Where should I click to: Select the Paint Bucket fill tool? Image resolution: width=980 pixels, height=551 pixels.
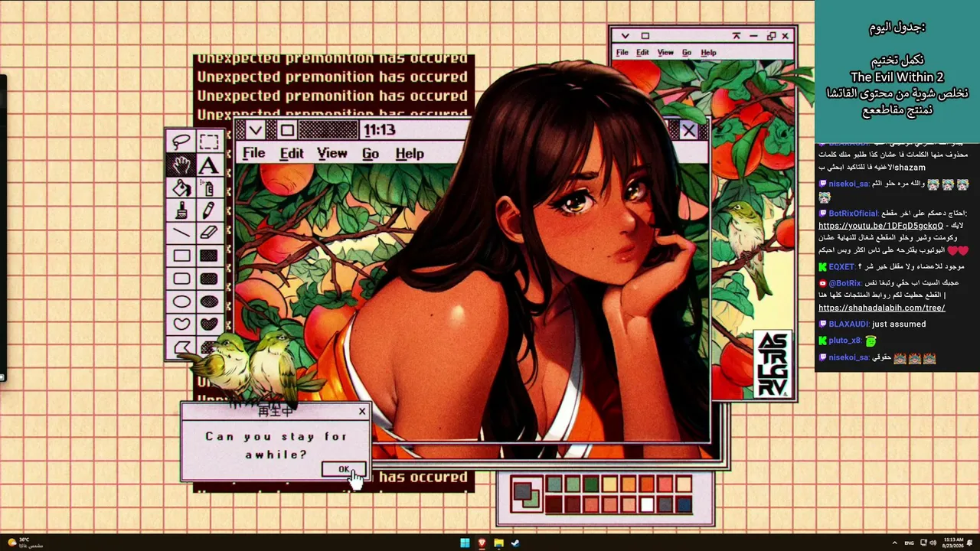(181, 187)
